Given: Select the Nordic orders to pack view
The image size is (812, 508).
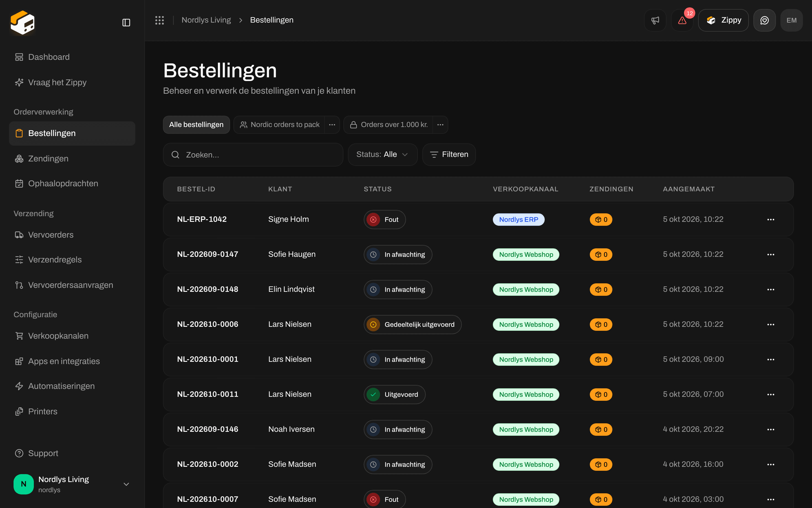Looking at the screenshot, I should [x=279, y=125].
